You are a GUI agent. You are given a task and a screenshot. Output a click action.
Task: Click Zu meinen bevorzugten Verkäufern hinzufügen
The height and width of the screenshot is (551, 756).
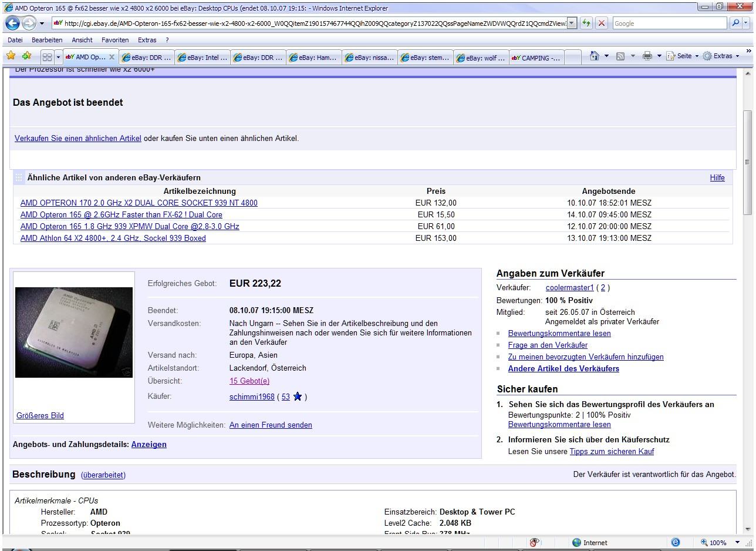tap(586, 357)
